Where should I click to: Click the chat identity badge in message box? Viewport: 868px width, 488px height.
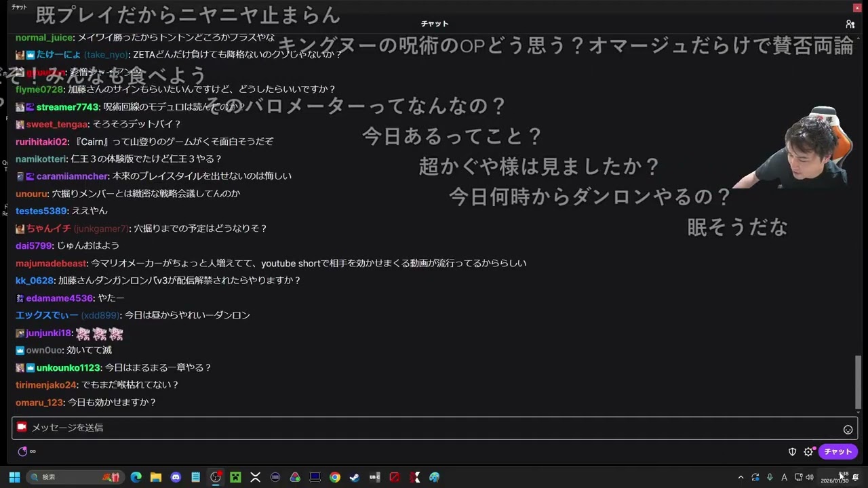pos(22,427)
